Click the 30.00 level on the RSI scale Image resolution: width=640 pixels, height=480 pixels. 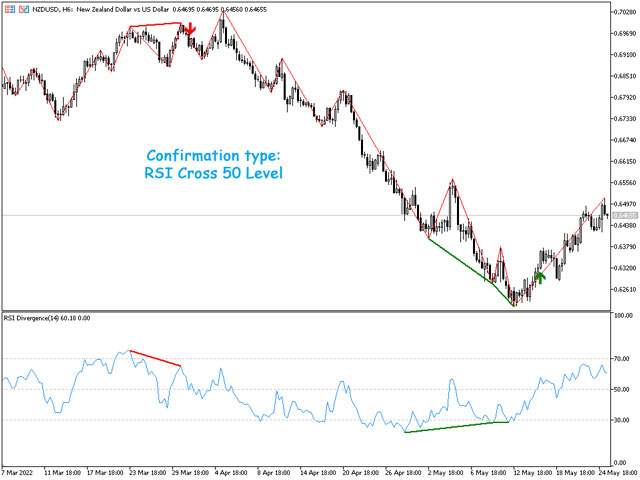(622, 420)
